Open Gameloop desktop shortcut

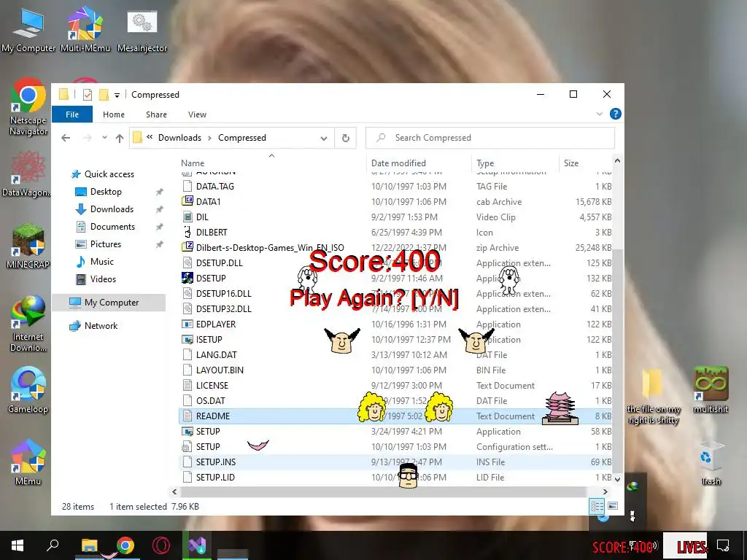28,390
